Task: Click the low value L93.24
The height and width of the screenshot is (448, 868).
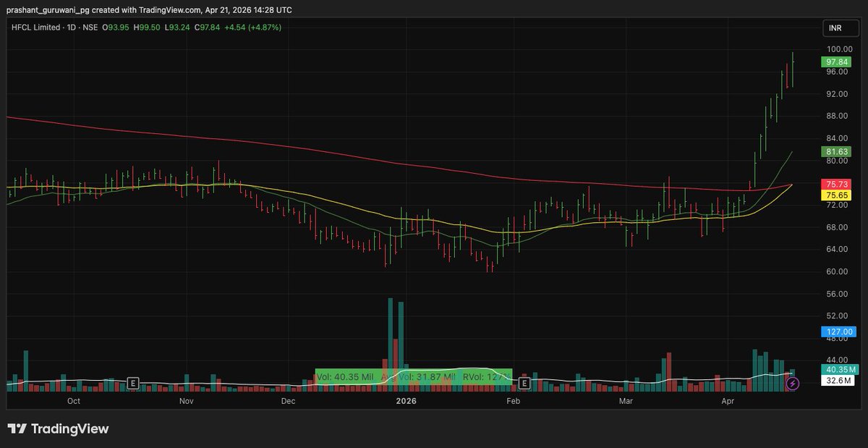Action: pos(176,28)
